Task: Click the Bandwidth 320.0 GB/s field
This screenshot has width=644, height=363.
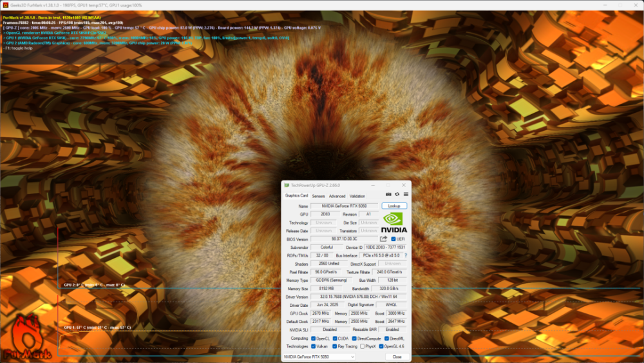Action: point(389,289)
